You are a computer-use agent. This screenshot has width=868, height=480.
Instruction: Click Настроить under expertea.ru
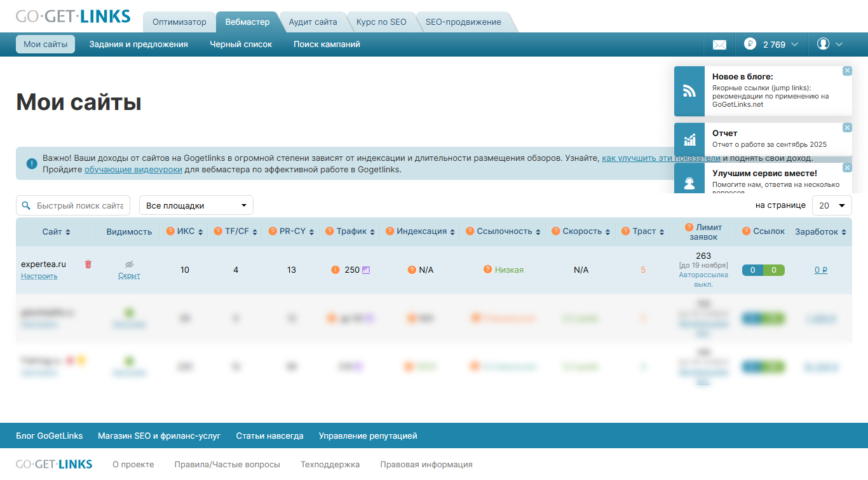click(x=39, y=277)
